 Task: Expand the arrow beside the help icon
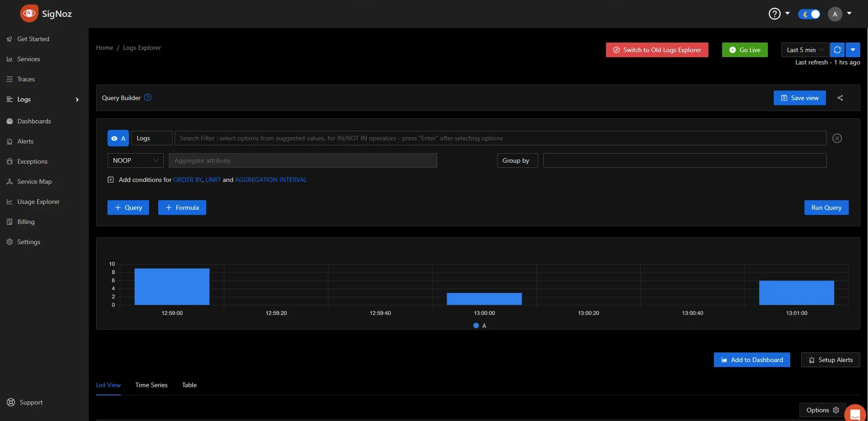(788, 14)
